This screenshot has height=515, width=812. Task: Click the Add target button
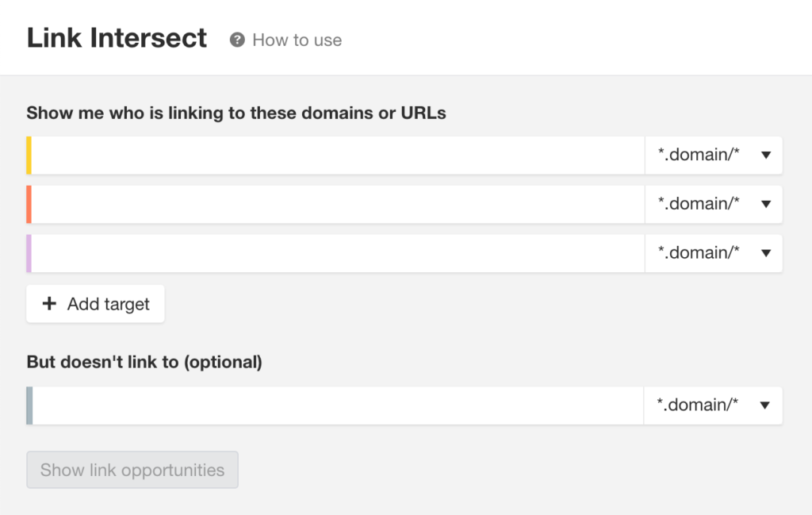[x=95, y=304]
